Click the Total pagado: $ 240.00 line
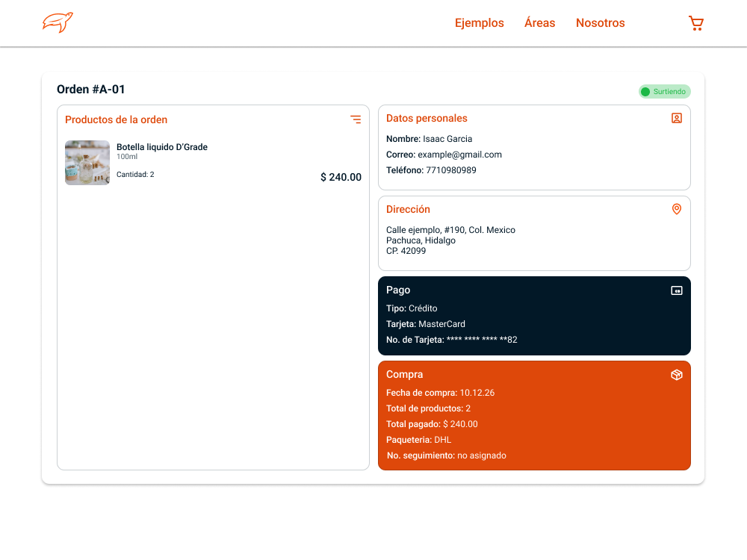Image resolution: width=747 pixels, height=560 pixels. coord(432,424)
